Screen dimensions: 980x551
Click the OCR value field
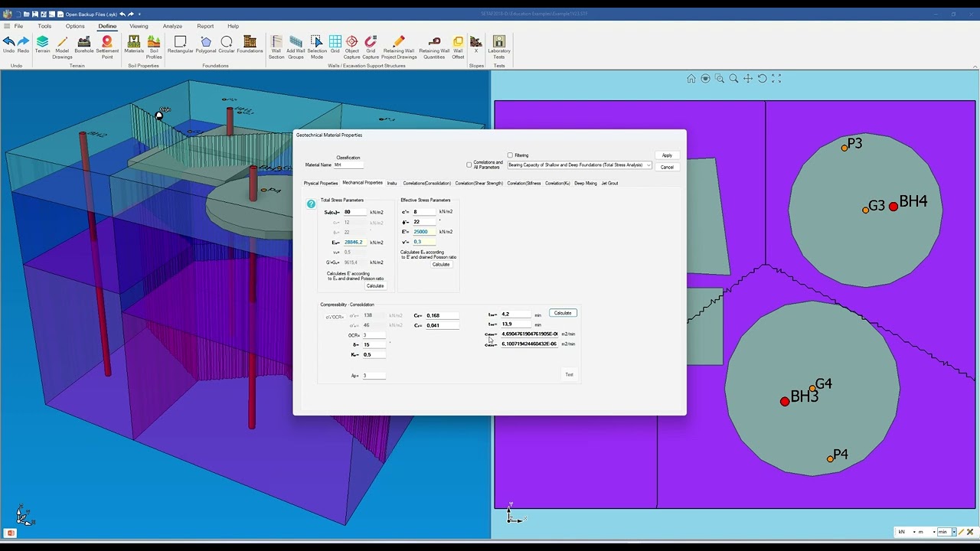pos(374,335)
